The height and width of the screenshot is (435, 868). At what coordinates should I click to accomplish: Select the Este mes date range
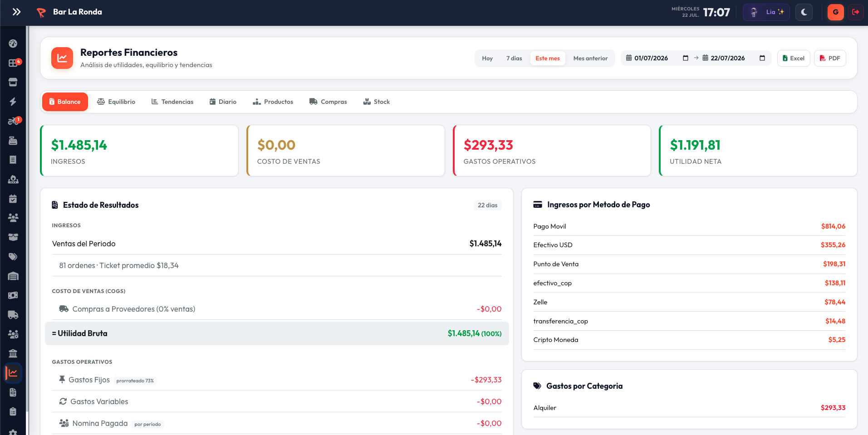tap(548, 58)
